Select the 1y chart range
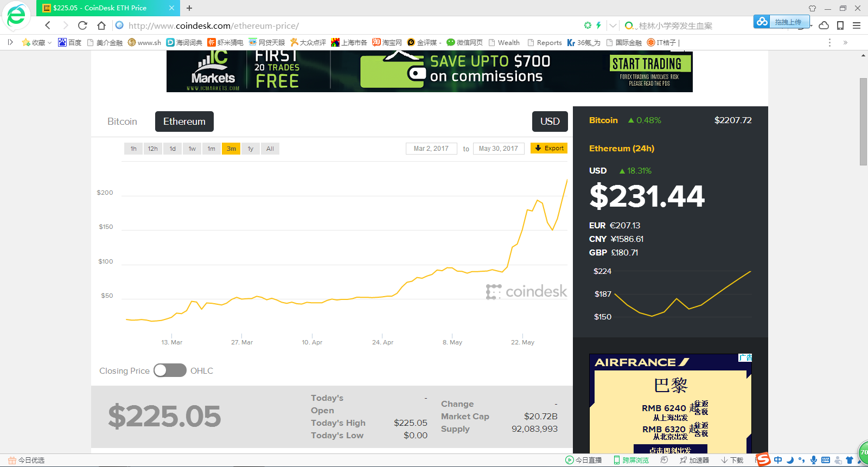 click(x=251, y=149)
